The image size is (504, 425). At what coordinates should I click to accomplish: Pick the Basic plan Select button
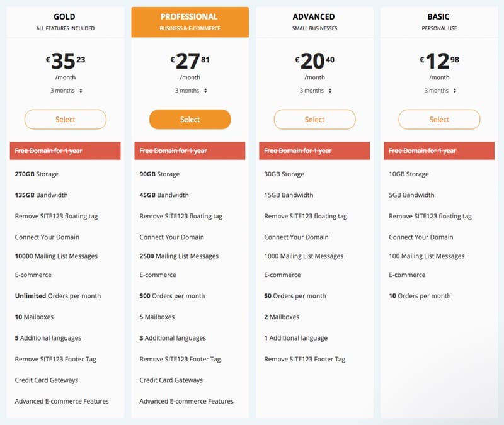coord(439,119)
